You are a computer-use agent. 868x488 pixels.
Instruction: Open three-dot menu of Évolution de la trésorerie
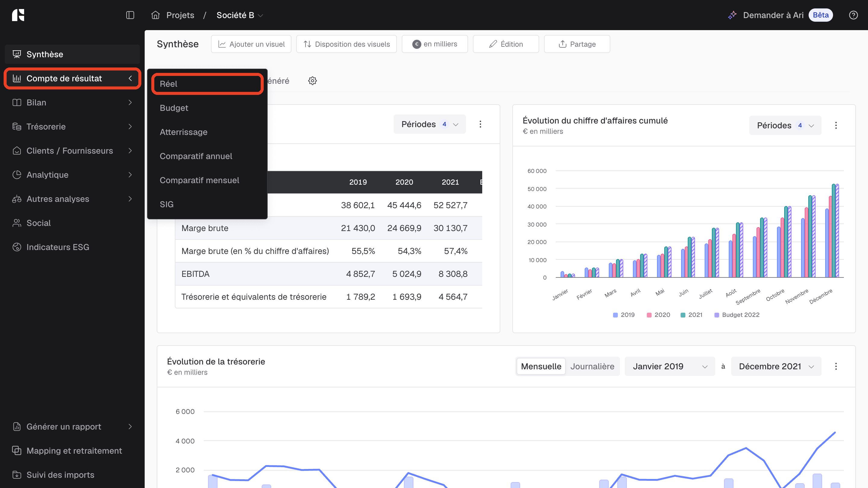pyautogui.click(x=836, y=366)
